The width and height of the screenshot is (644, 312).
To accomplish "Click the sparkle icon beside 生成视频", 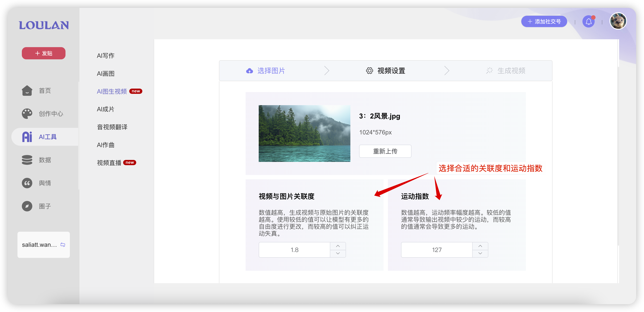I will [x=489, y=71].
